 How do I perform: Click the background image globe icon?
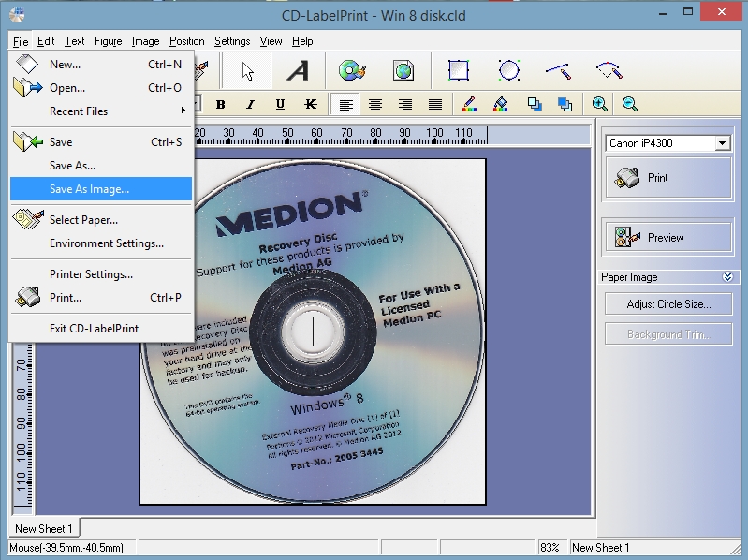[403, 70]
